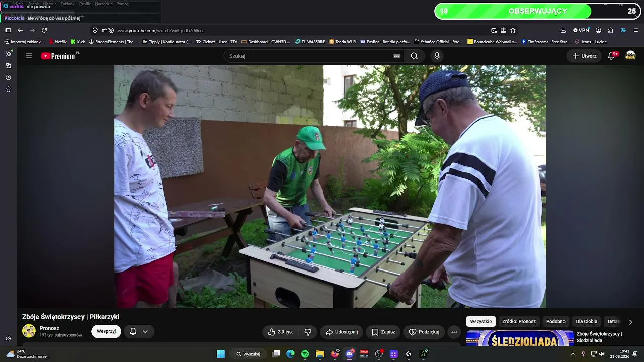Viewport: 644px width, 362px height.
Task: Open Spotify from the taskbar
Action: (x=305, y=354)
